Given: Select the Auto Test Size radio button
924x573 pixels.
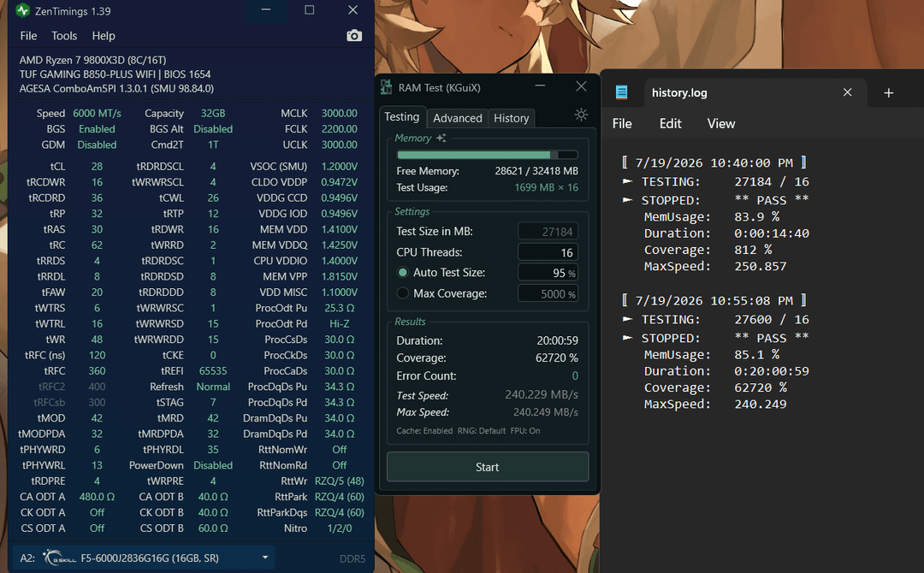Looking at the screenshot, I should click(402, 273).
